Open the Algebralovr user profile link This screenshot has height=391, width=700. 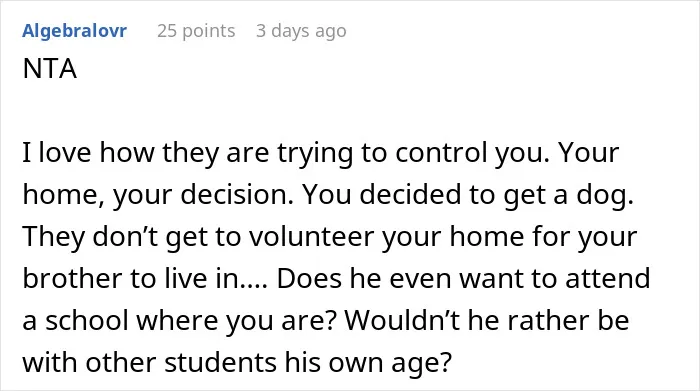click(75, 31)
